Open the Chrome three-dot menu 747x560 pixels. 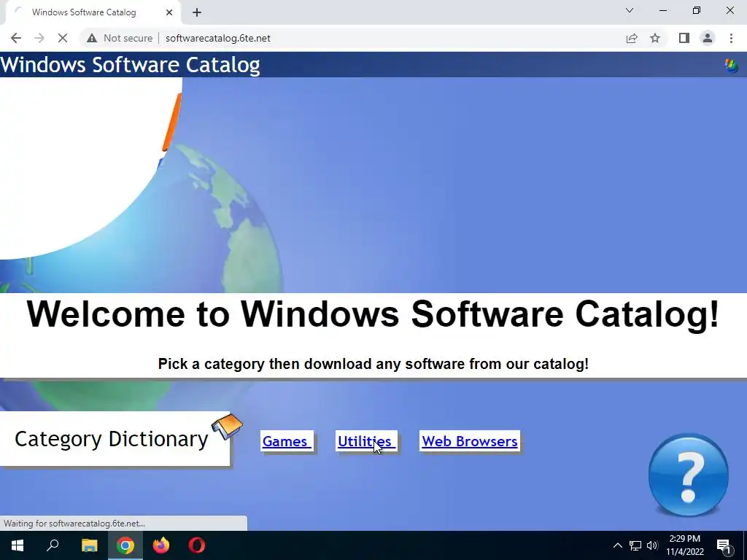coord(731,38)
